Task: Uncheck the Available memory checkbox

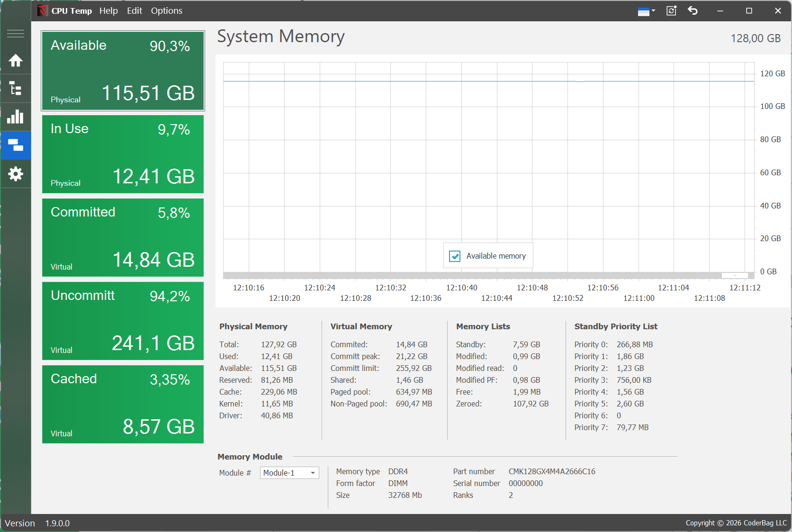Action: pyautogui.click(x=455, y=256)
